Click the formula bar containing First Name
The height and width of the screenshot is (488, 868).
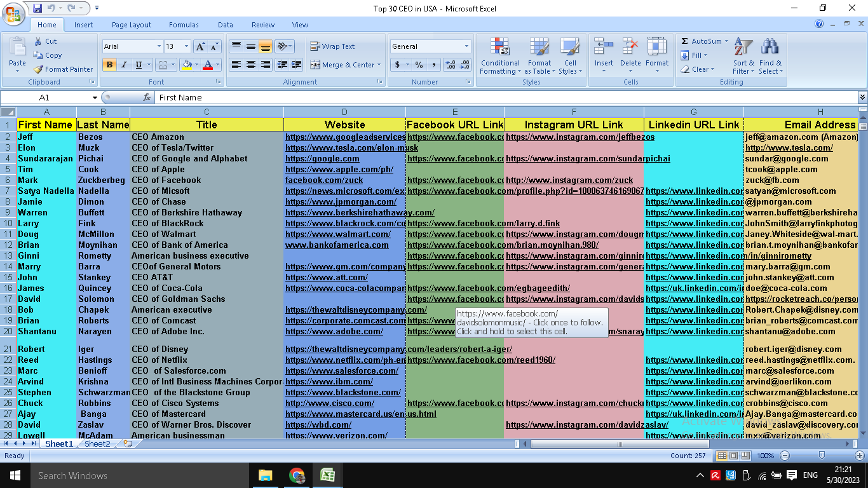(x=506, y=97)
